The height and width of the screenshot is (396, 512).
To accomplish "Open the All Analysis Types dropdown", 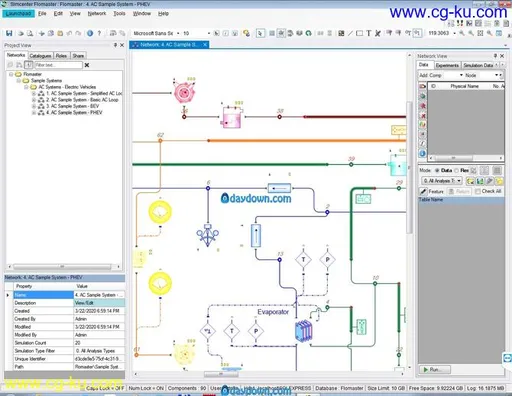I will click(x=442, y=181).
